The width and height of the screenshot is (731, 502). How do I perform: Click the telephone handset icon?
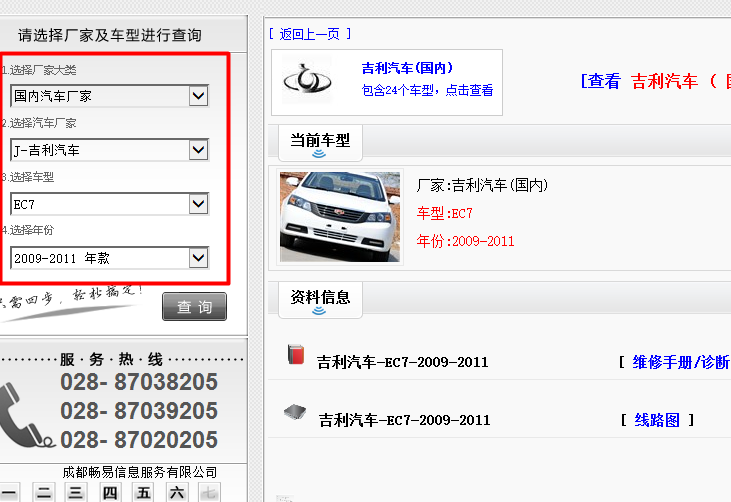coord(26,415)
